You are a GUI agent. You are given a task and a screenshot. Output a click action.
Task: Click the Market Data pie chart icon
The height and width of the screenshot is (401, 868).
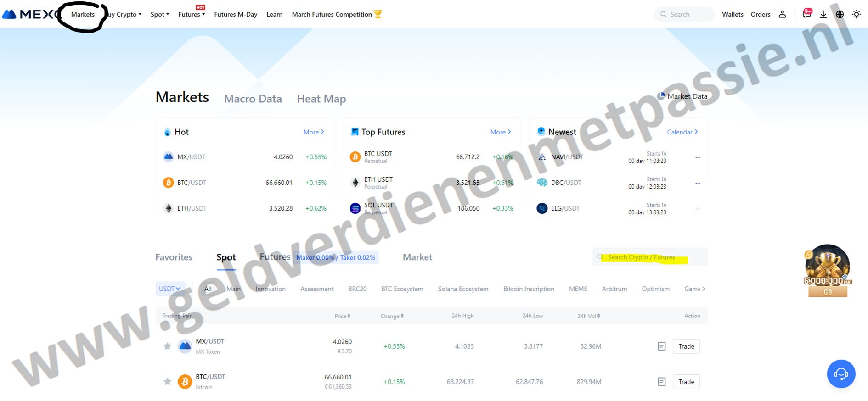(661, 96)
